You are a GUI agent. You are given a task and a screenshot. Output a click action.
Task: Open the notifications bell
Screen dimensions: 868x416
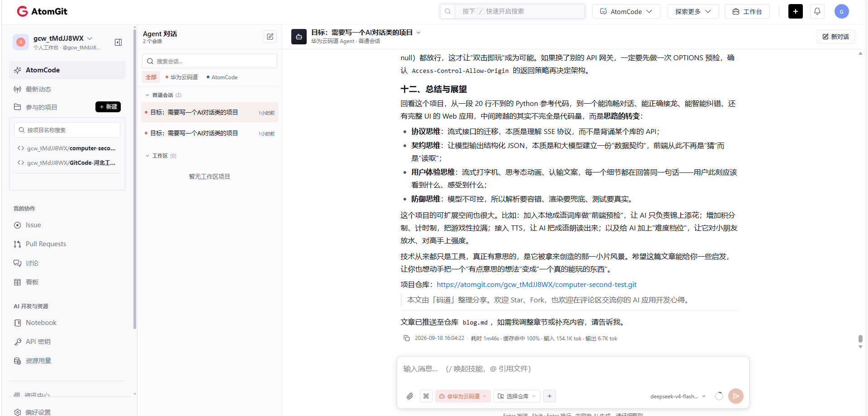(817, 11)
